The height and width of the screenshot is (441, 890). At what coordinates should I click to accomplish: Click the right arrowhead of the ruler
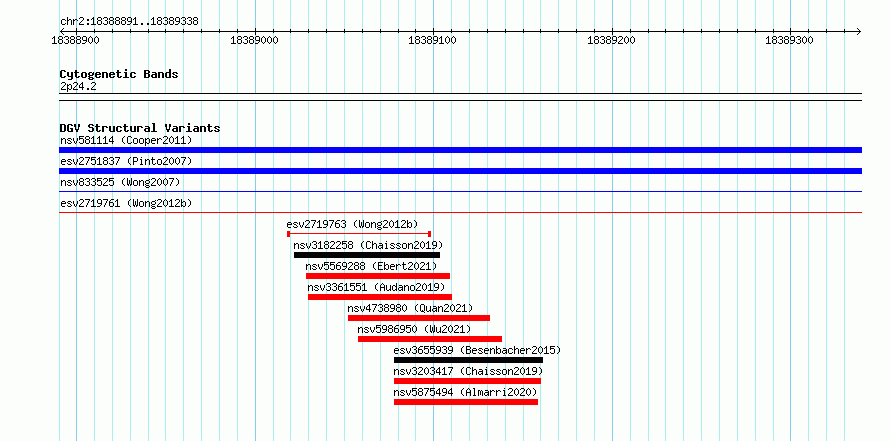(858, 31)
